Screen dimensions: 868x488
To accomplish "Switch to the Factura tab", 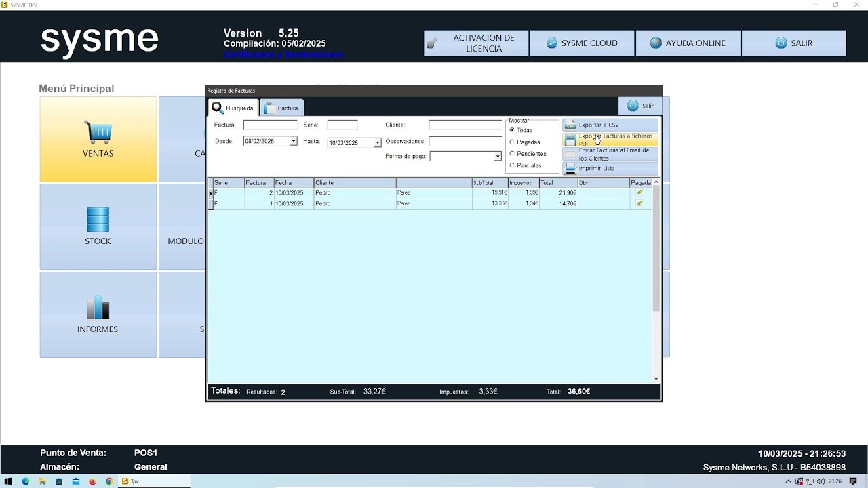I will pos(282,108).
